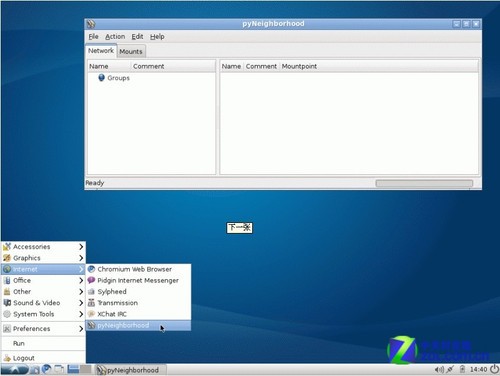Click the Logout icon in the start menu

7,358
